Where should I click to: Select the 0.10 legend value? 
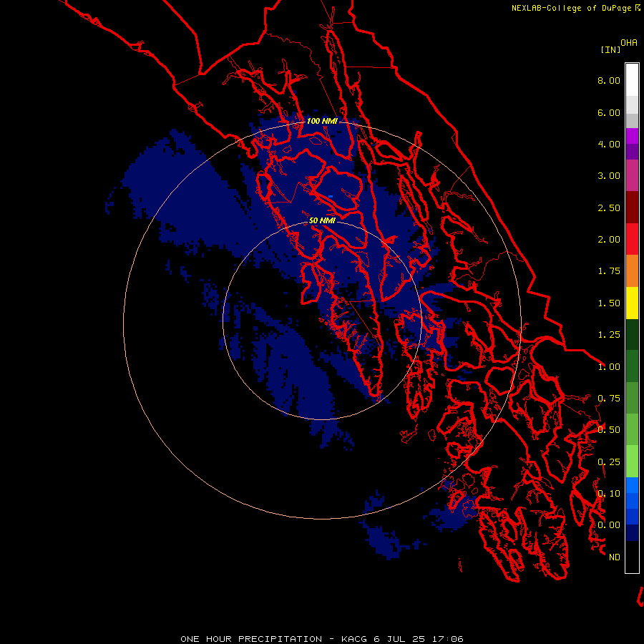pyautogui.click(x=609, y=494)
